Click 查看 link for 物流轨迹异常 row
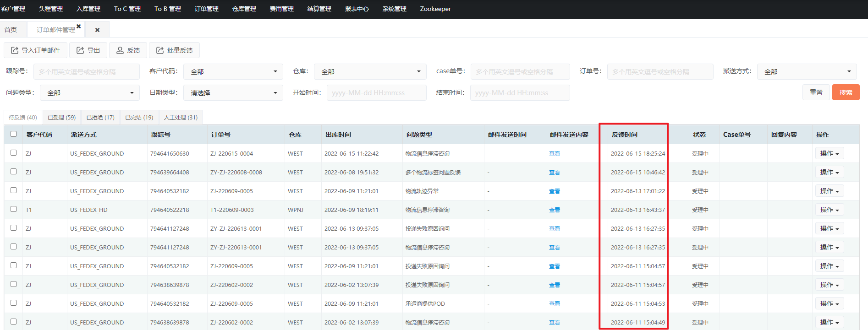This screenshot has width=868, height=330. (555, 191)
